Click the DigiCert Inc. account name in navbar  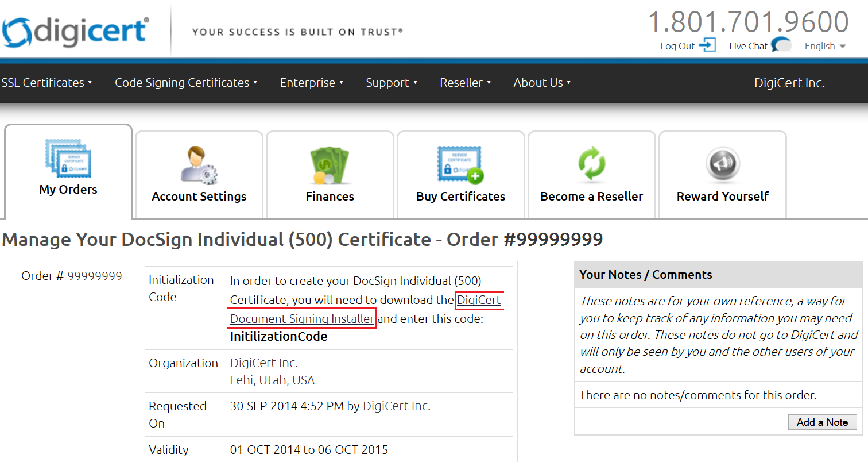tap(789, 83)
